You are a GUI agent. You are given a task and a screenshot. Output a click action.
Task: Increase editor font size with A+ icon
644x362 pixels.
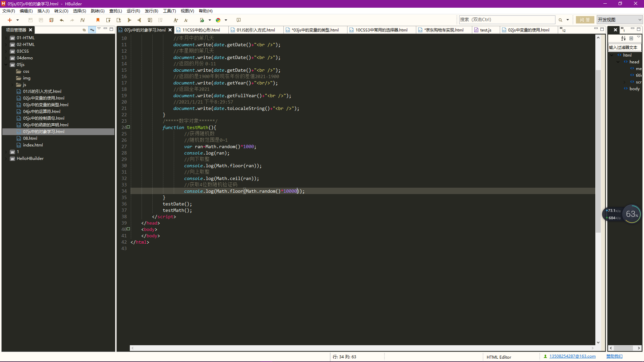(x=176, y=20)
